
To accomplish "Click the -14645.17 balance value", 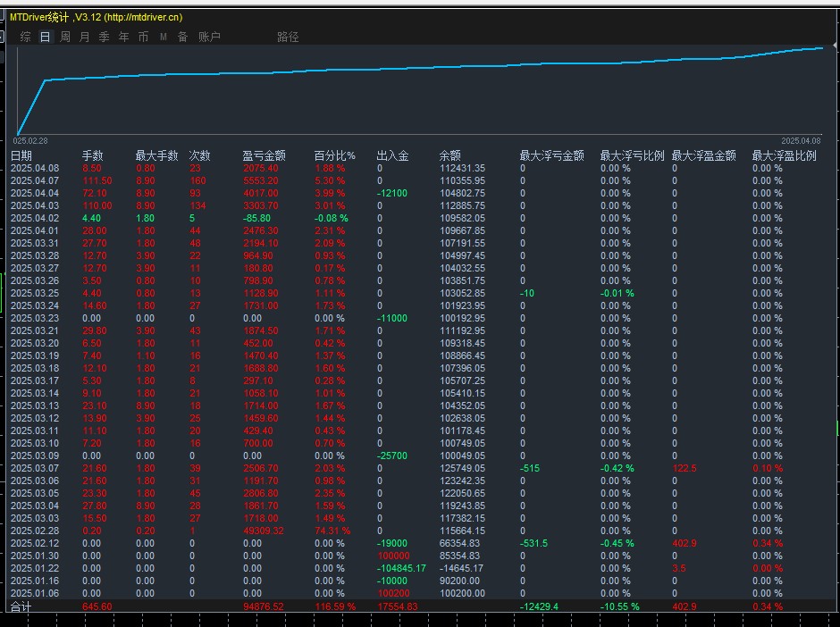I will point(461,568).
